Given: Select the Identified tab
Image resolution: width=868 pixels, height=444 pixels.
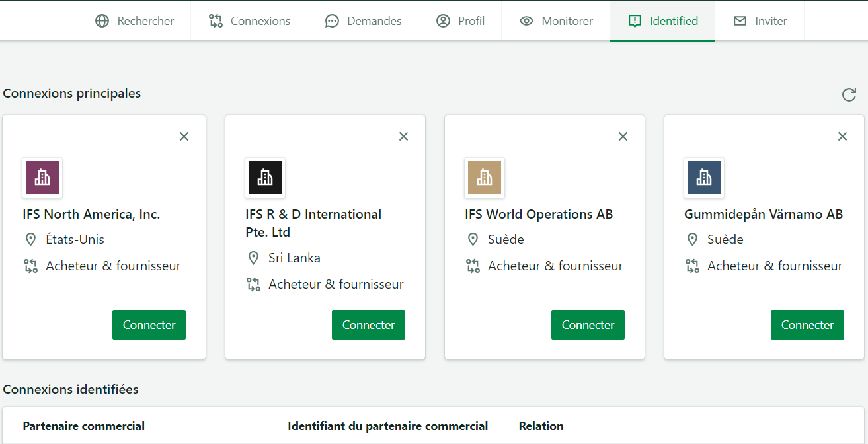Looking at the screenshot, I should [x=662, y=21].
